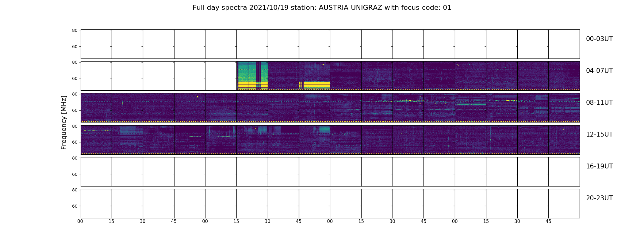Click the 'Frequency [MHz]' axis label
Screen dimensions: 644x245
64,123
